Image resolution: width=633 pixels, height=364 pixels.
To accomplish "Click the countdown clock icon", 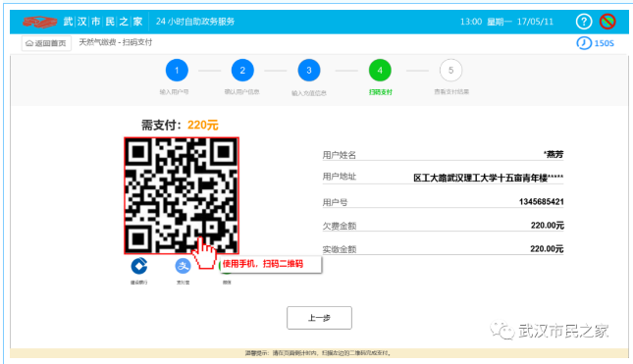I will click(584, 43).
